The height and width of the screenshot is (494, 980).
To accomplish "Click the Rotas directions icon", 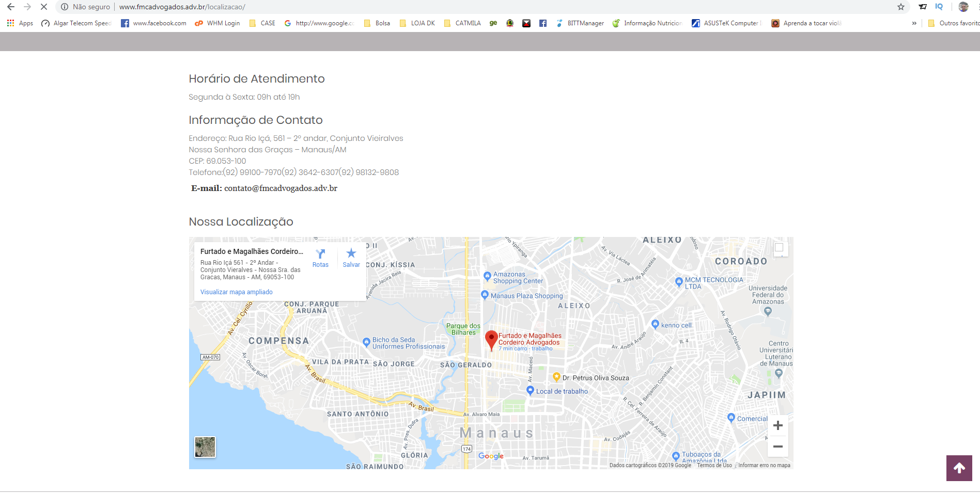I will (320, 254).
